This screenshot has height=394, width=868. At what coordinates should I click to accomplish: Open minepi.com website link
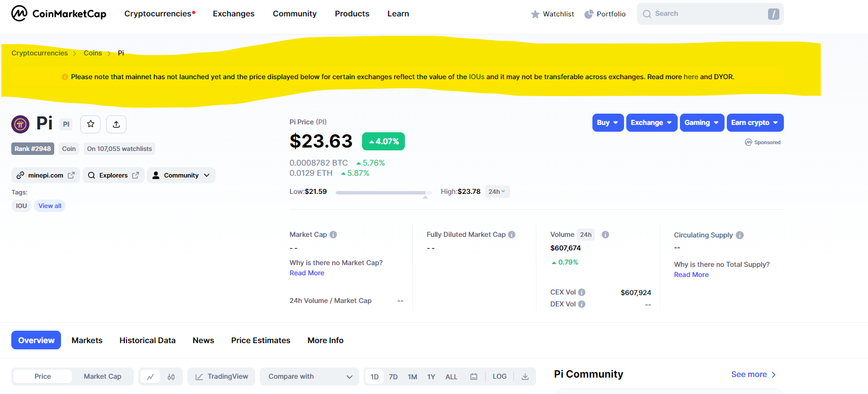pyautogui.click(x=46, y=175)
